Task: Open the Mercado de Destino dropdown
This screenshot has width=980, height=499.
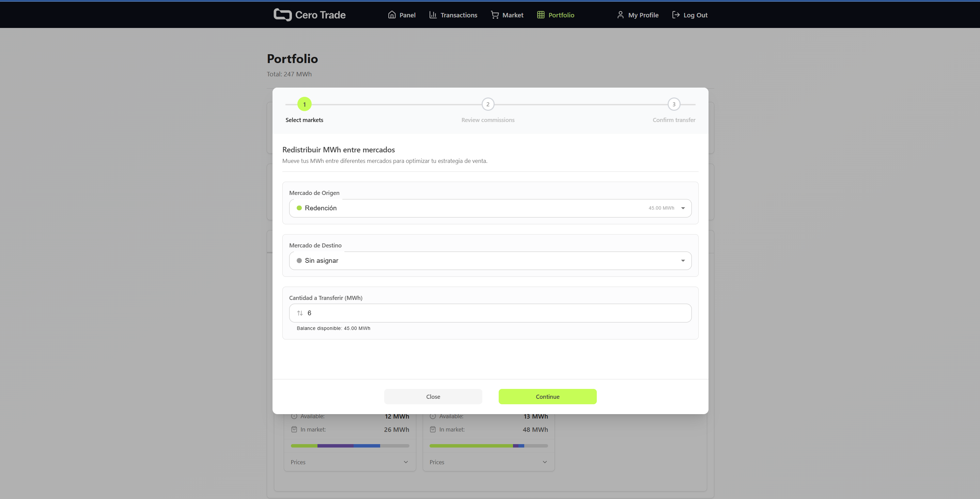Action: [490, 261]
